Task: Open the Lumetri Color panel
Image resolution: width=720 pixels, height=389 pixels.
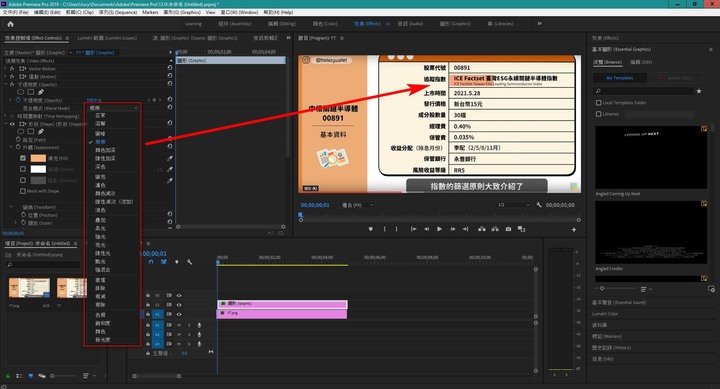Action: pyautogui.click(x=605, y=314)
